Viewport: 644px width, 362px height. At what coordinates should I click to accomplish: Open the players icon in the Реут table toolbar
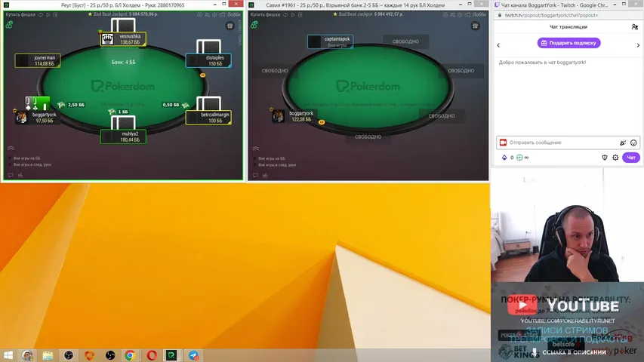[207, 14]
